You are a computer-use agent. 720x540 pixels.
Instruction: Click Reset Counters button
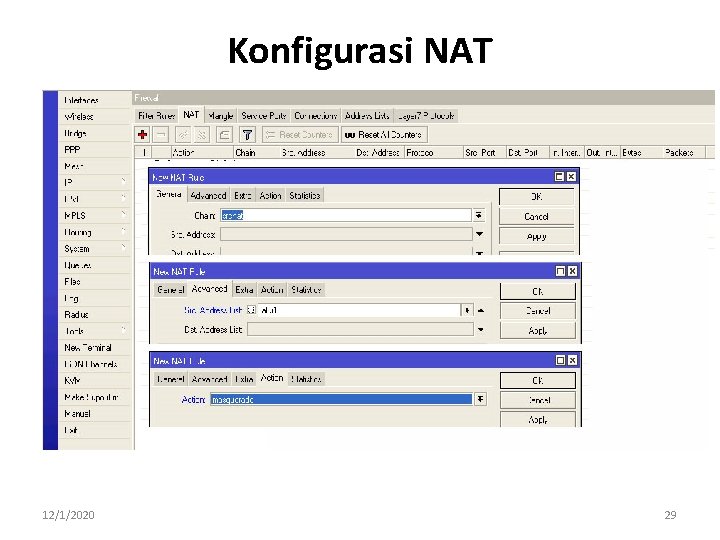(300, 135)
